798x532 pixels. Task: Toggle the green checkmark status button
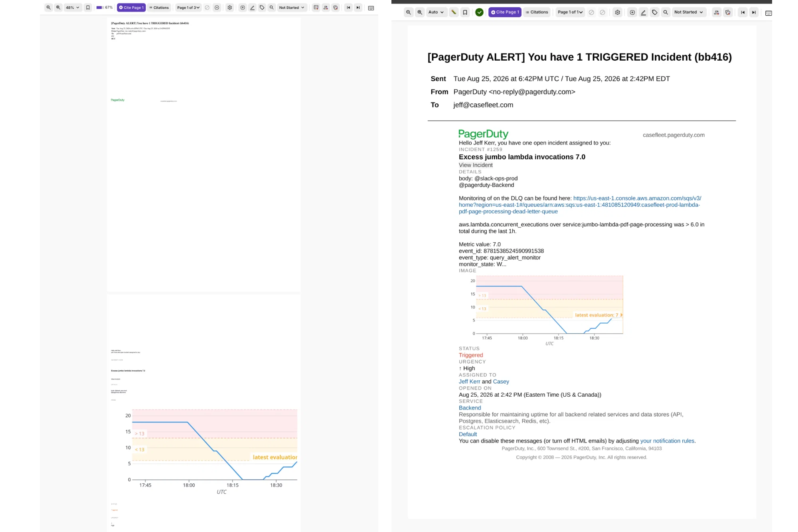(x=480, y=12)
